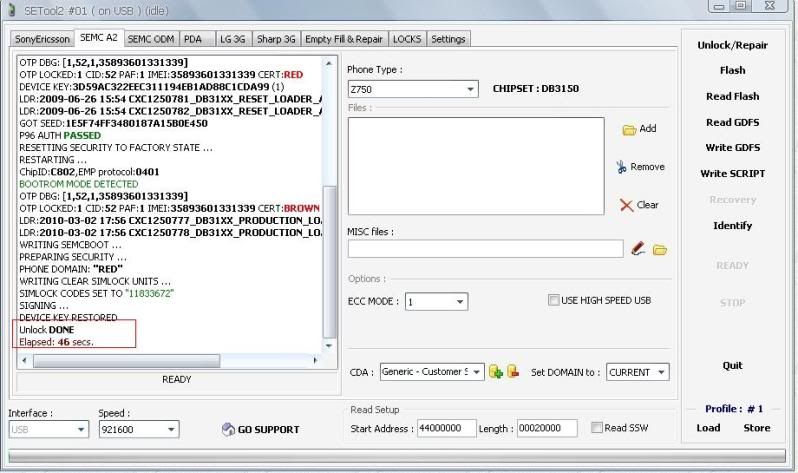
Task: Click the log scroll left arrow
Action: click(24, 360)
